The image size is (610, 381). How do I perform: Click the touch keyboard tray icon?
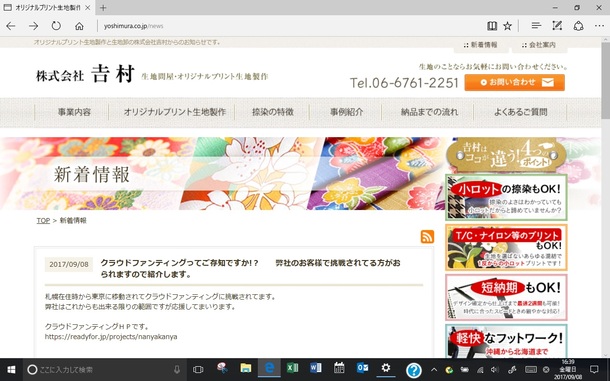[531, 370]
